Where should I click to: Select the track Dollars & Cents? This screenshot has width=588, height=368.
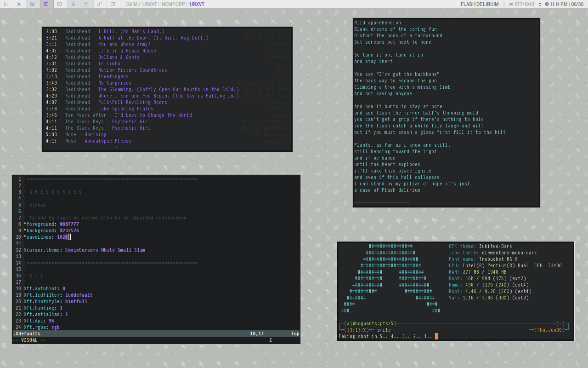[119, 57]
